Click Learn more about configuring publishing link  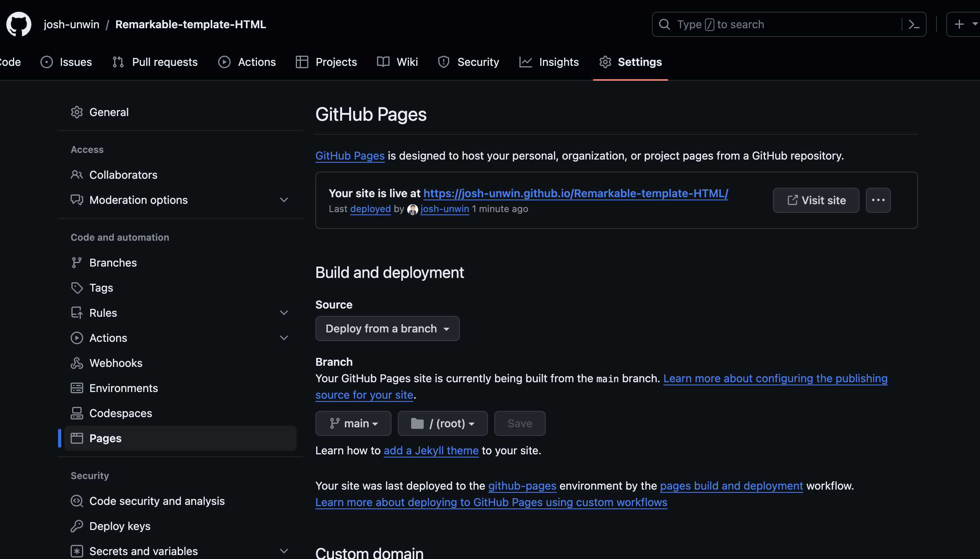(x=775, y=378)
